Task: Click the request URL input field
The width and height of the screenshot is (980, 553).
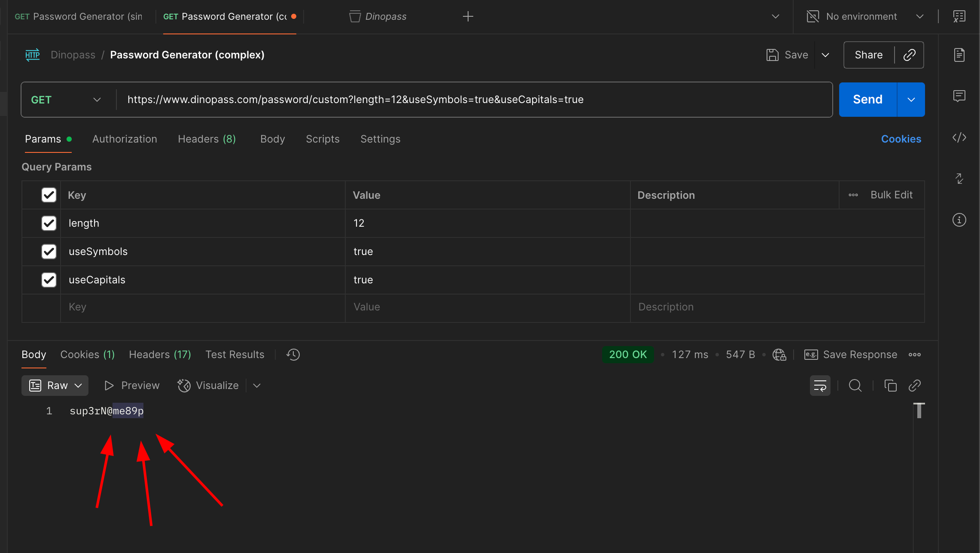Action: (x=472, y=100)
